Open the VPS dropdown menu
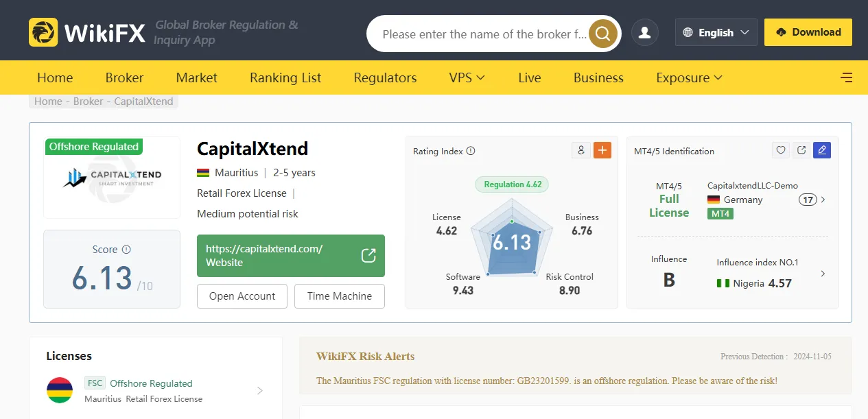 click(466, 77)
